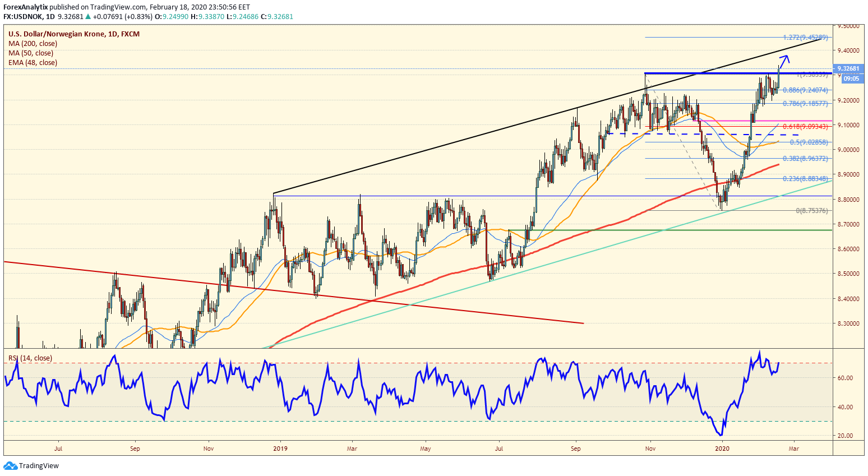Click the 1.272(9.45289) Fibonacci extension label
The image size is (868, 476).
[x=805, y=38]
